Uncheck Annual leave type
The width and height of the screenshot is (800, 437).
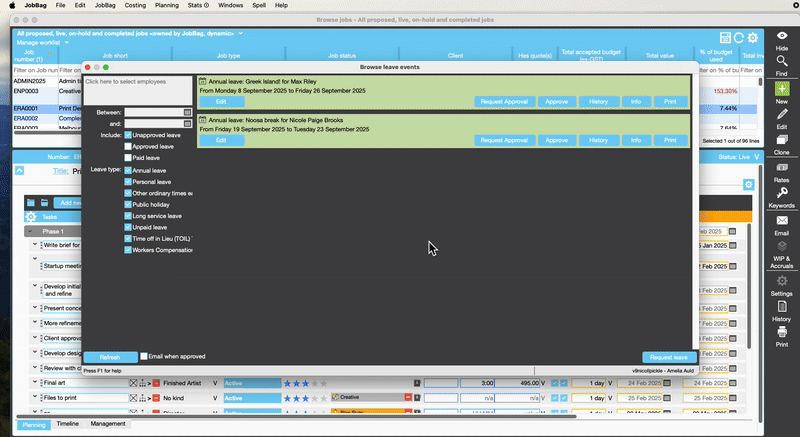pyautogui.click(x=128, y=170)
